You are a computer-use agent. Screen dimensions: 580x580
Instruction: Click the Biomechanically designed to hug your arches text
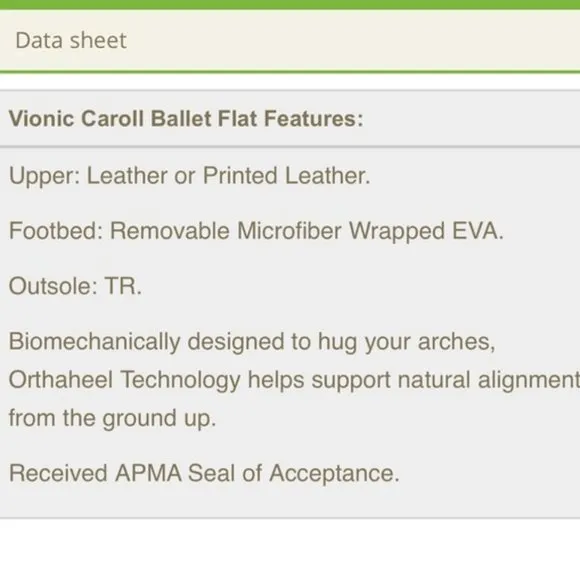click(x=252, y=342)
